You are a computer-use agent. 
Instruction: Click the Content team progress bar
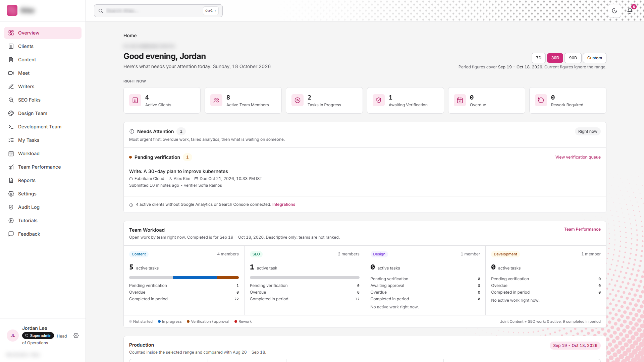[184, 278]
